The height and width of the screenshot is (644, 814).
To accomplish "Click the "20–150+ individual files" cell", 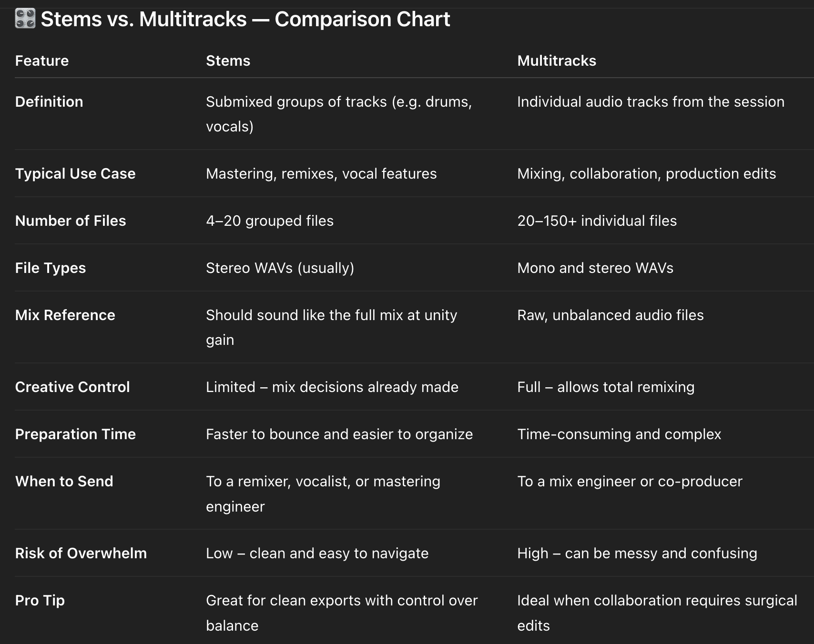I will point(597,221).
